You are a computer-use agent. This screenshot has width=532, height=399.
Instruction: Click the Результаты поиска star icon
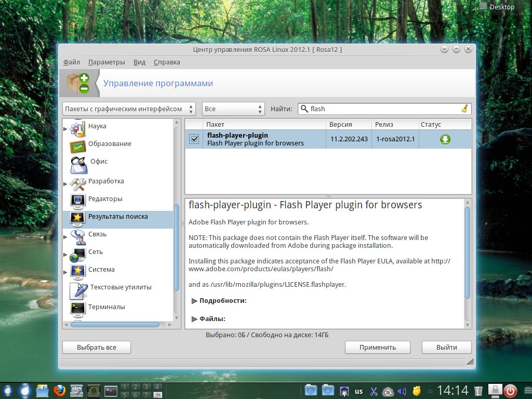click(77, 219)
